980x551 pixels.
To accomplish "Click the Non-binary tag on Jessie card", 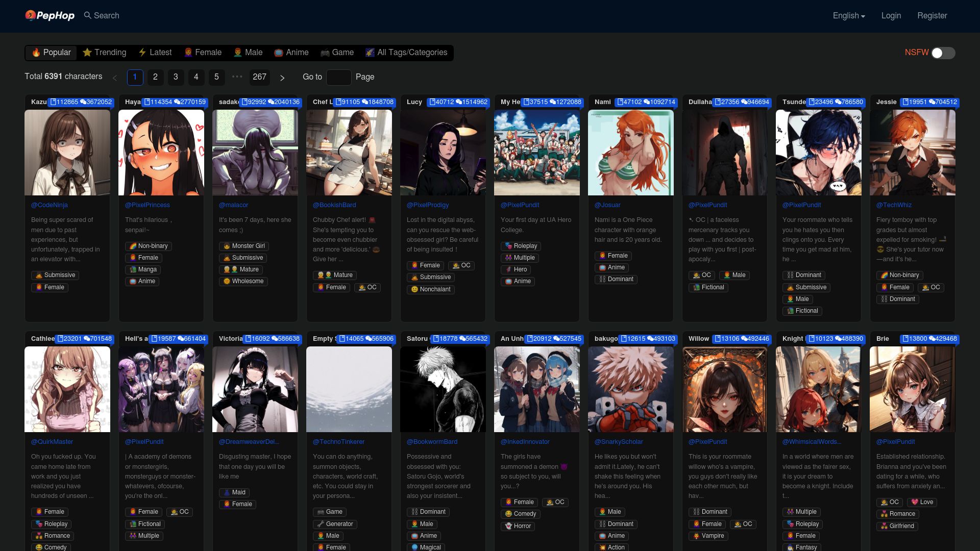I will (x=900, y=275).
